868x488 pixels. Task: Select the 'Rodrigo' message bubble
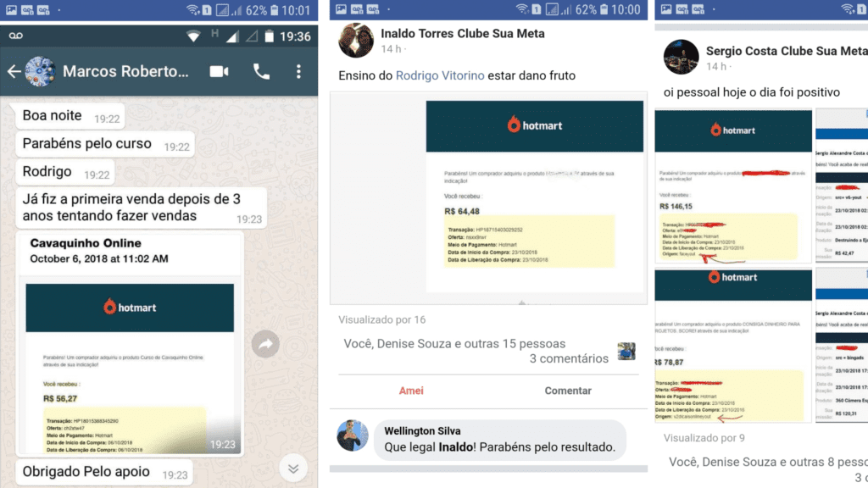pos(64,171)
